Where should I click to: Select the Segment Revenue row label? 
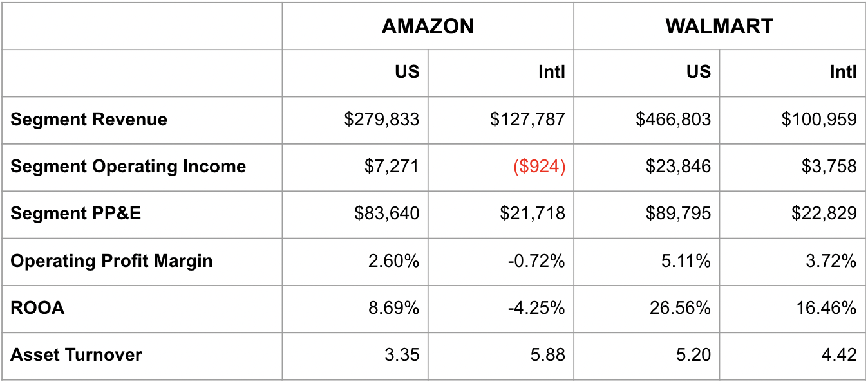coord(89,120)
